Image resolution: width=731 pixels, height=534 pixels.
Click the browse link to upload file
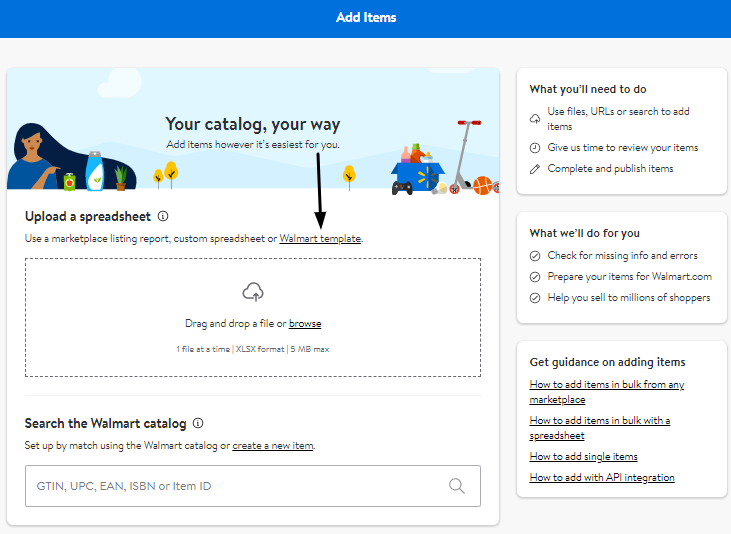coord(305,324)
